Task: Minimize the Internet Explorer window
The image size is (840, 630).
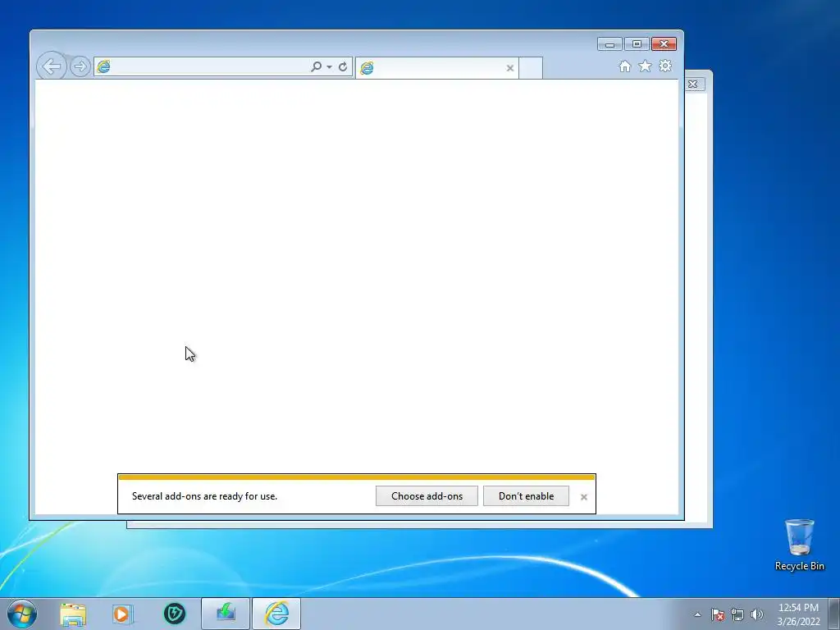Action: pyautogui.click(x=609, y=44)
